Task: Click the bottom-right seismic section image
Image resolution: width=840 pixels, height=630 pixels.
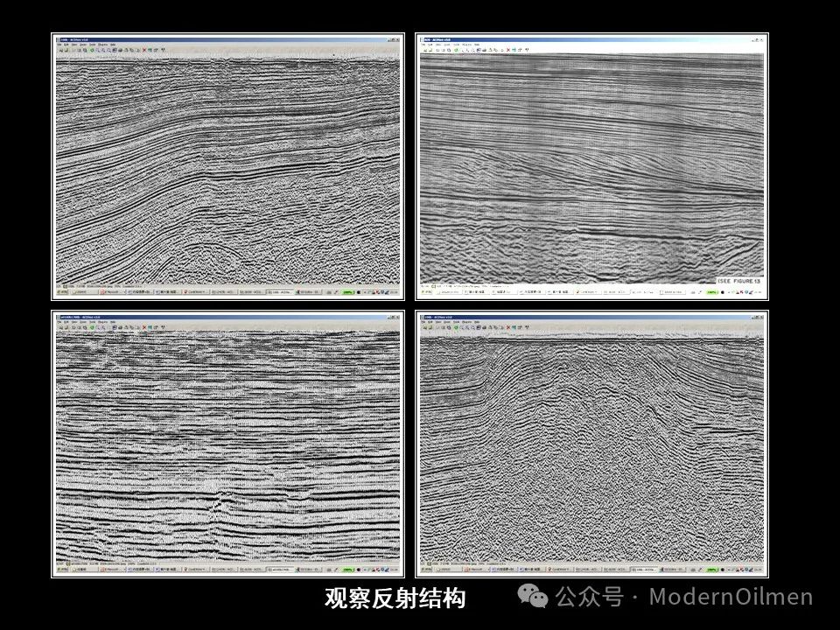Action: [x=591, y=447]
